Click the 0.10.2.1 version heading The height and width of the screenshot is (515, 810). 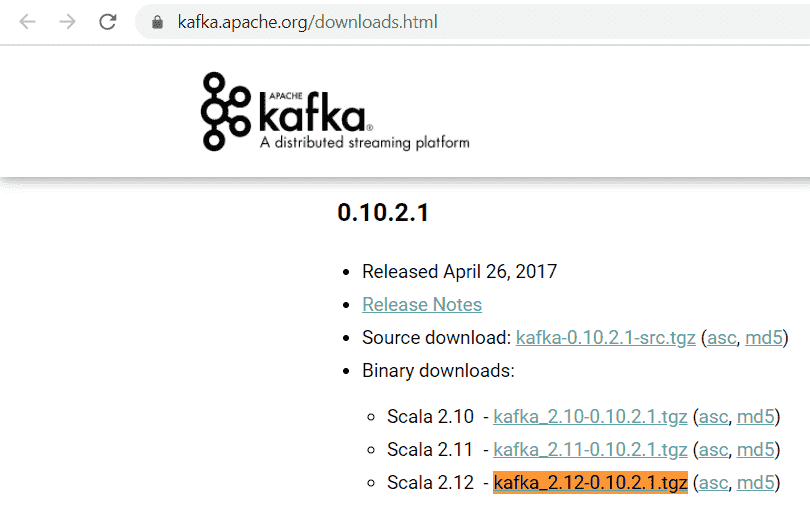point(383,213)
